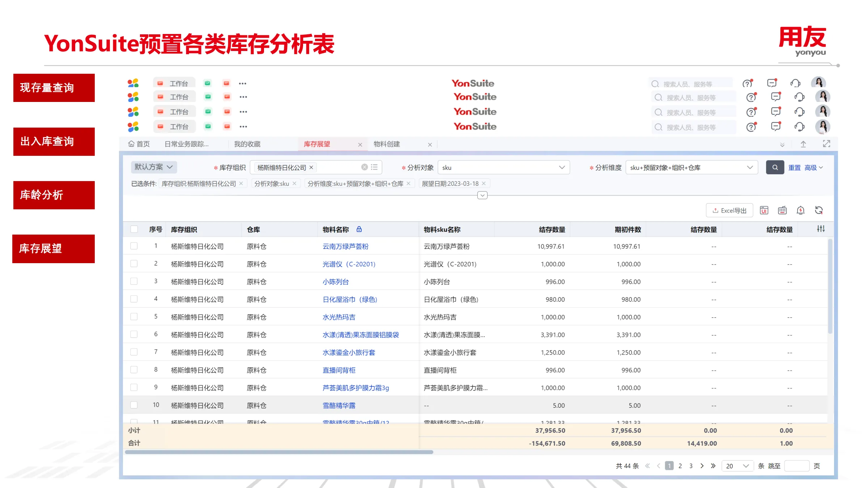Open the 分析维度 dropdown
The image size is (868, 488).
tap(692, 167)
